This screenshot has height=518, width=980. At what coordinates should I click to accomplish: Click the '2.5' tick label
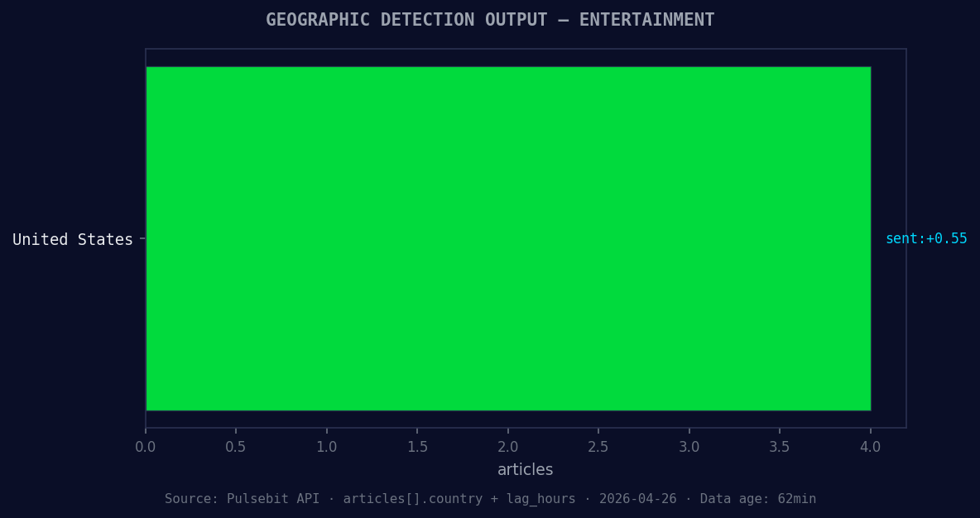598,446
